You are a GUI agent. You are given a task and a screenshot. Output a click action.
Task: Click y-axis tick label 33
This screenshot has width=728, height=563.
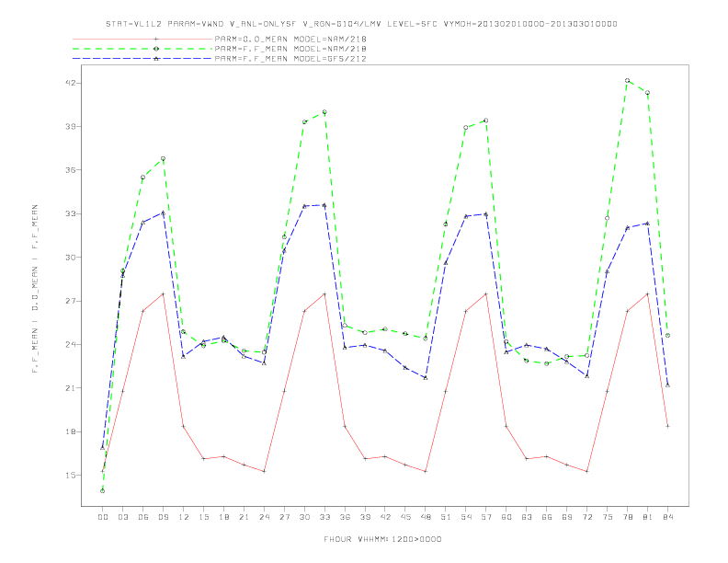[x=71, y=213]
